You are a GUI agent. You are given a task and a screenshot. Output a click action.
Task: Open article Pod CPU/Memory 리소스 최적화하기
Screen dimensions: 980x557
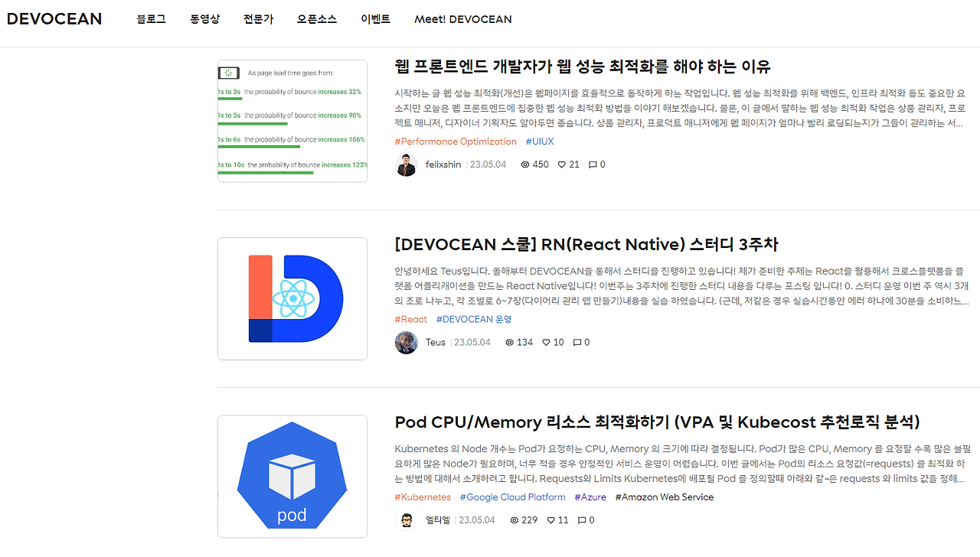pos(657,422)
